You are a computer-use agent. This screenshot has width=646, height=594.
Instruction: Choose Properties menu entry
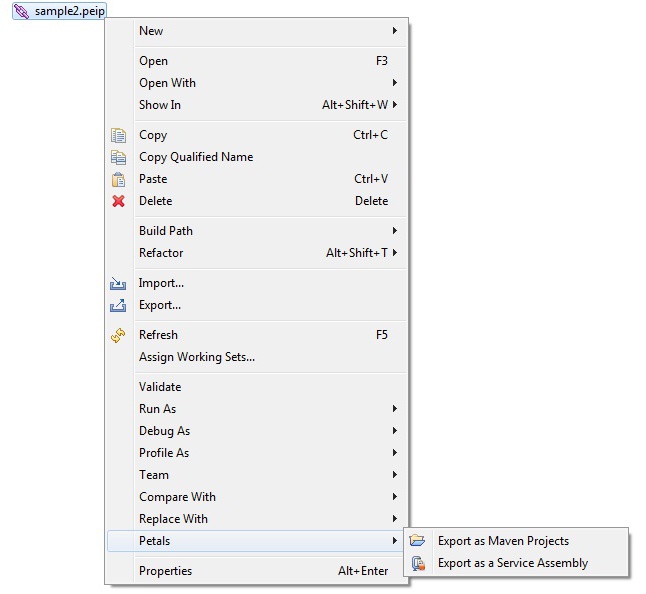[166, 571]
